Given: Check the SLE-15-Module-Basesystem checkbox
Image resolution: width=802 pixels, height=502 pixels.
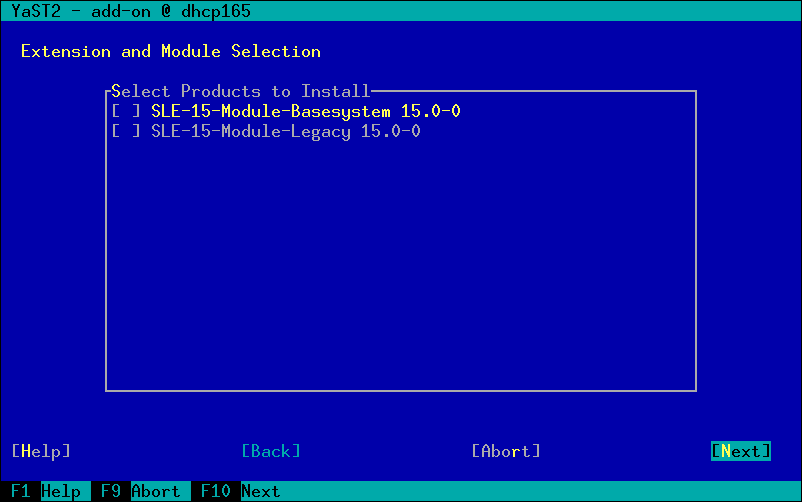Looking at the screenshot, I should click(126, 111).
